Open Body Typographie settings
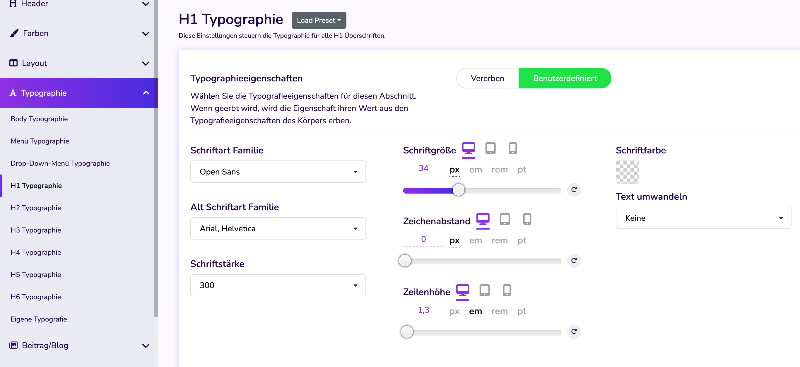The height and width of the screenshot is (367, 800). tap(39, 119)
